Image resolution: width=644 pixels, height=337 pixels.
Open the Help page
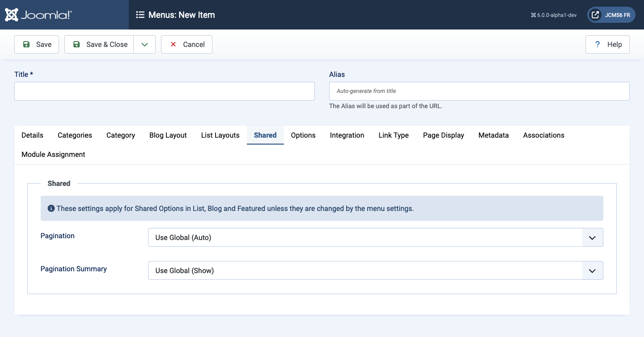(607, 45)
